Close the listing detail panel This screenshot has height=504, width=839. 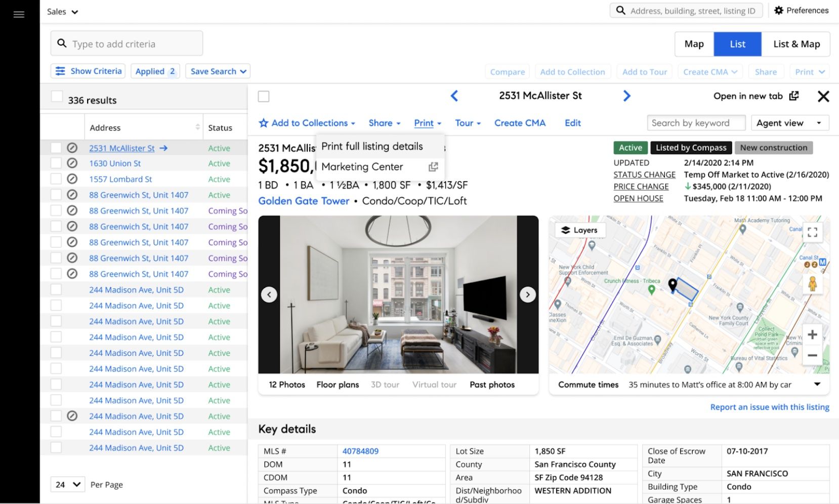[x=823, y=96]
